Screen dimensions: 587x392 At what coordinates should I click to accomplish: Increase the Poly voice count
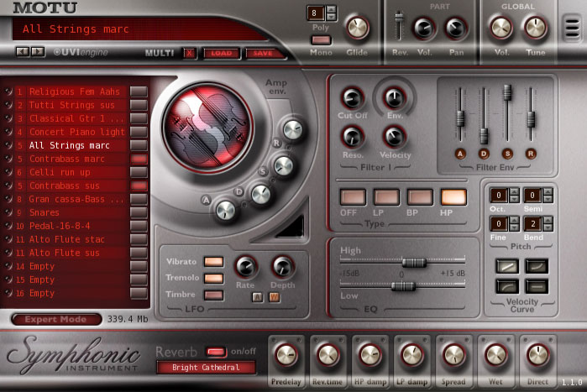331,10
